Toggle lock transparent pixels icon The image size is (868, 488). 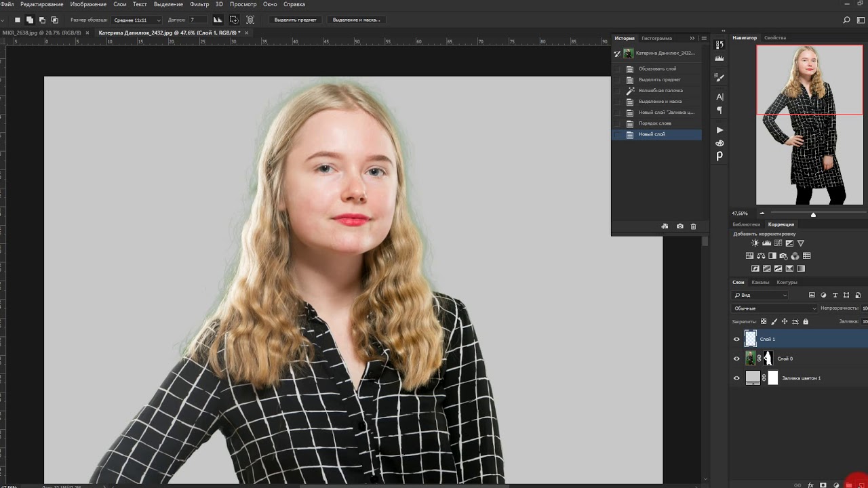(x=764, y=321)
